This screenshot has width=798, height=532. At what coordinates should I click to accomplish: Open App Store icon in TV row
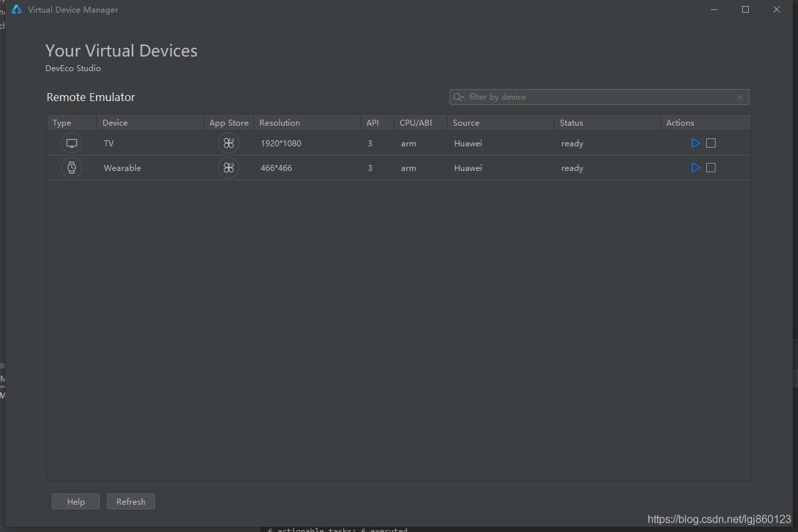(229, 143)
